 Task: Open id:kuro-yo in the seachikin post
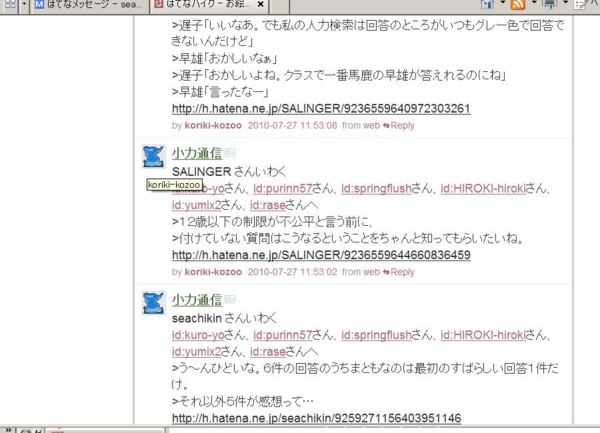(x=198, y=335)
